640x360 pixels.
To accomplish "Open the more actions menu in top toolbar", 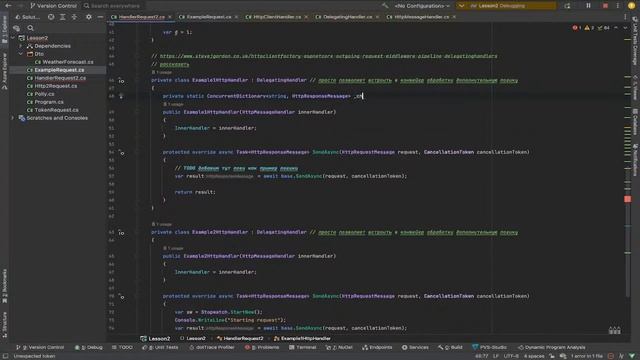I will 618,6.
